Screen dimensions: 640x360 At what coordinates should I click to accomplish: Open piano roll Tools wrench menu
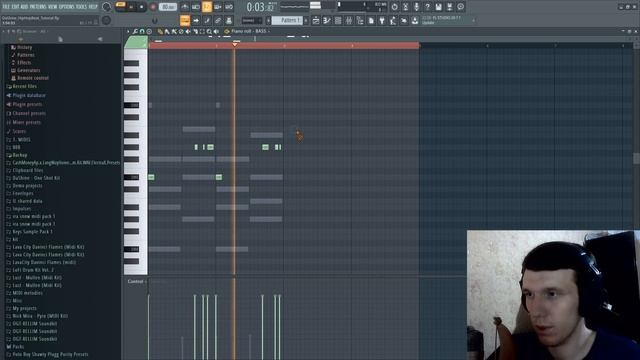click(135, 31)
